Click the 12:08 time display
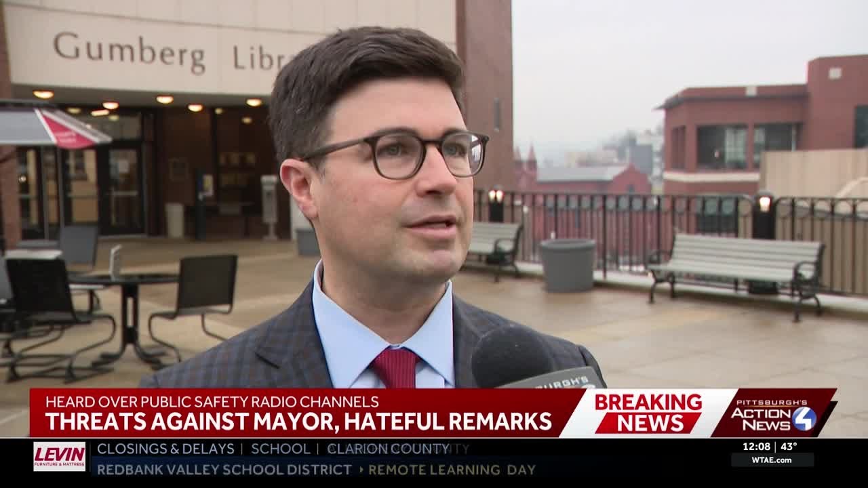Image resolution: width=868 pixels, height=488 pixels. click(x=756, y=447)
